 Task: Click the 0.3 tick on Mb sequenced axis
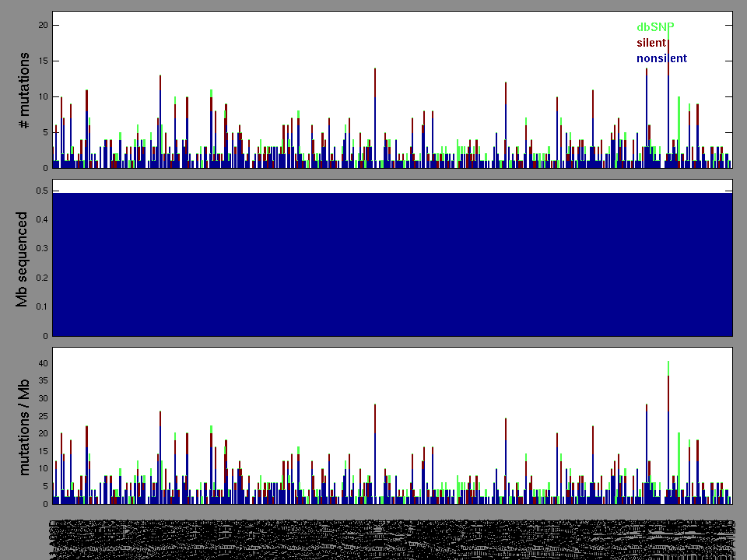coord(41,249)
